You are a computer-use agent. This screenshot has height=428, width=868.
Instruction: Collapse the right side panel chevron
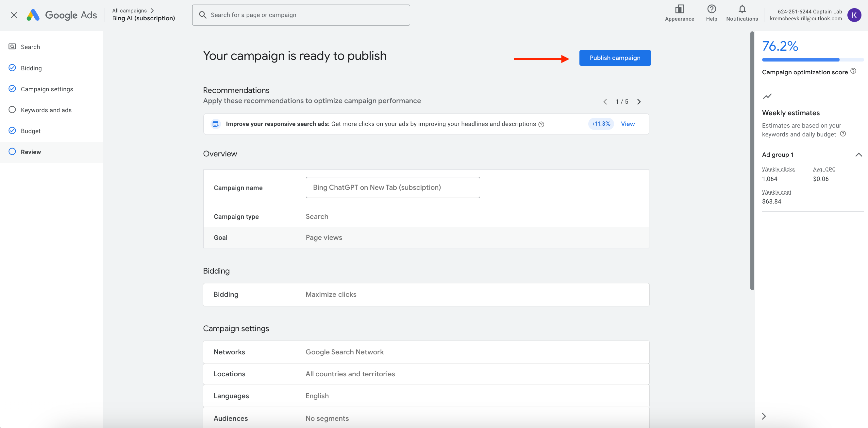click(x=764, y=416)
